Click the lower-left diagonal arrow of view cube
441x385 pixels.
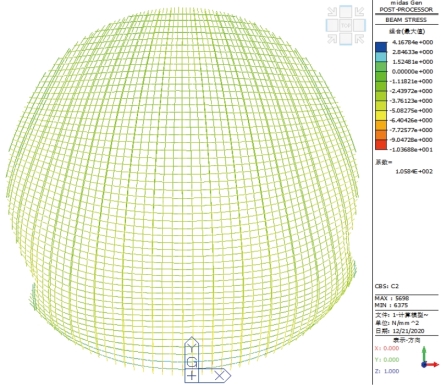(x=332, y=39)
